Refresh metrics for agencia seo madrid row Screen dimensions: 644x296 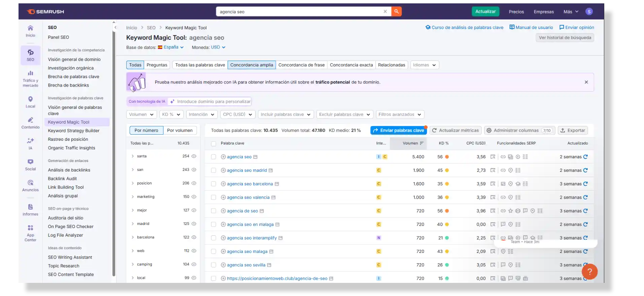click(x=585, y=170)
